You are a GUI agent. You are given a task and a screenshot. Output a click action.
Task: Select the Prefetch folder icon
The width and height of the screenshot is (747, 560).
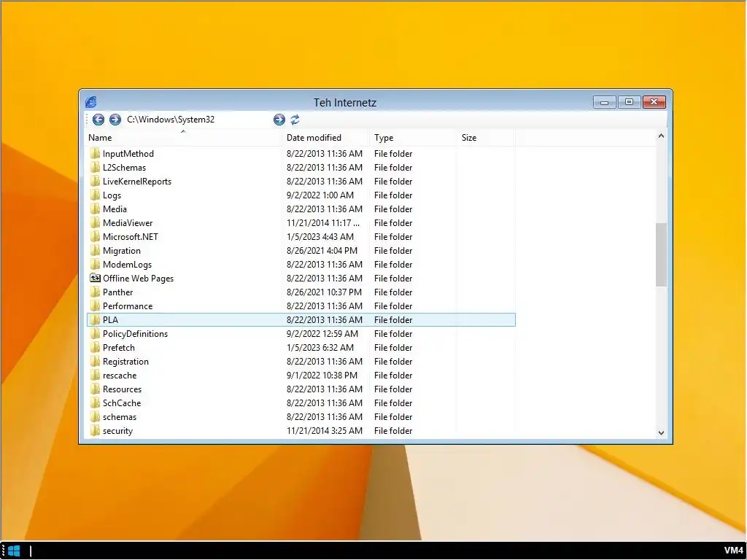click(95, 347)
